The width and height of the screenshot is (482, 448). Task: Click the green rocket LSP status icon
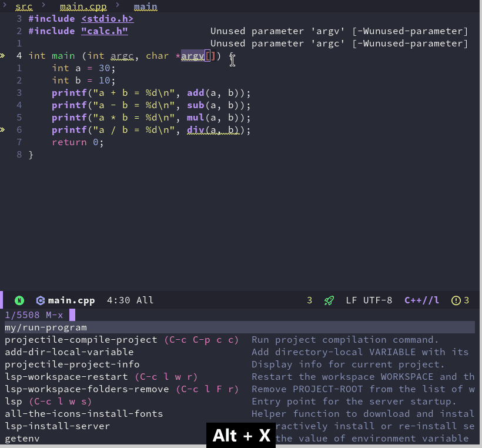tap(329, 300)
